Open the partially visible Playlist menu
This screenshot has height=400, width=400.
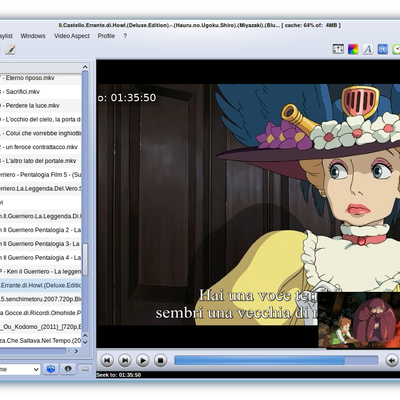coord(6,36)
